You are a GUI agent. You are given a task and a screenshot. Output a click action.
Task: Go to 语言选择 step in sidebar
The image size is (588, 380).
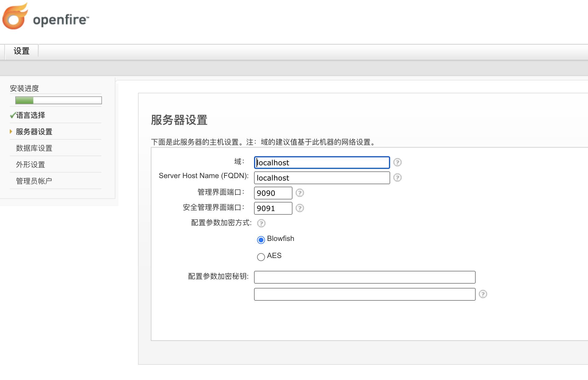pyautogui.click(x=31, y=115)
